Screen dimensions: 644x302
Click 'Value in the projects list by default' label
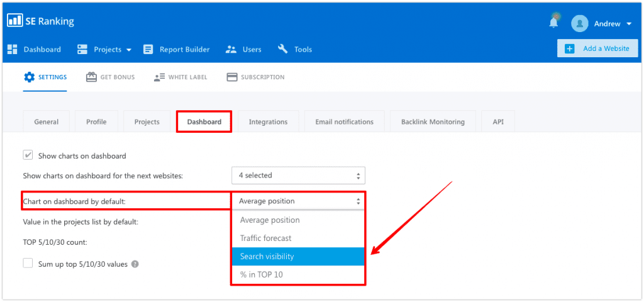[x=80, y=221]
